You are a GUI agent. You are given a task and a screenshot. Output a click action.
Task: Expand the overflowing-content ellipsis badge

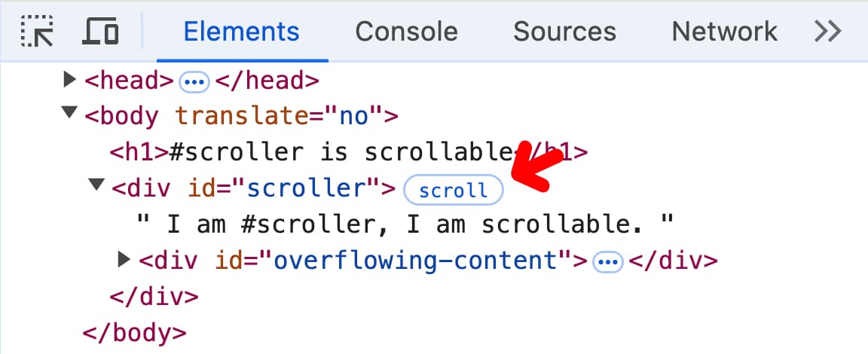tap(608, 262)
